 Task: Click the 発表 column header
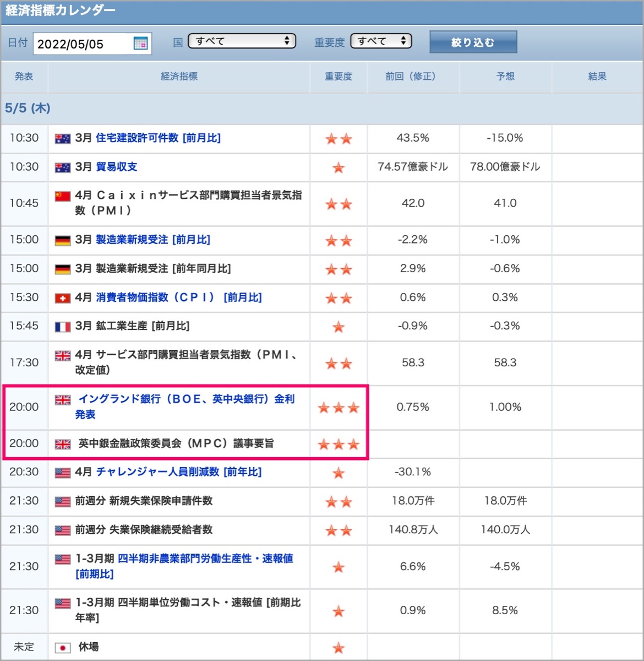pos(24,77)
